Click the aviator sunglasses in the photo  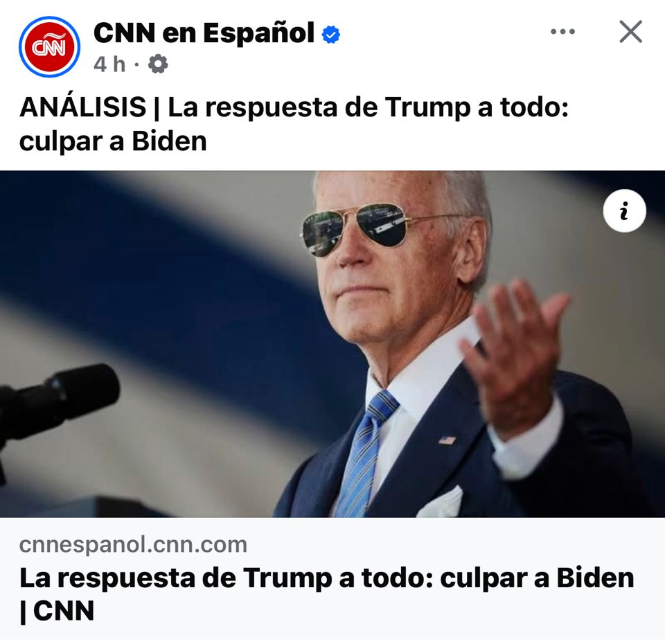click(356, 229)
